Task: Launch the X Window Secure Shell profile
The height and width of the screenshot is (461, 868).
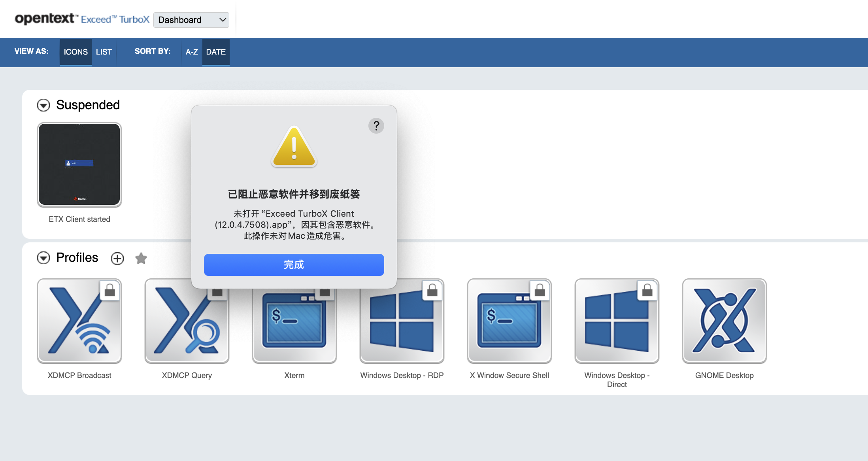Action: tap(509, 321)
